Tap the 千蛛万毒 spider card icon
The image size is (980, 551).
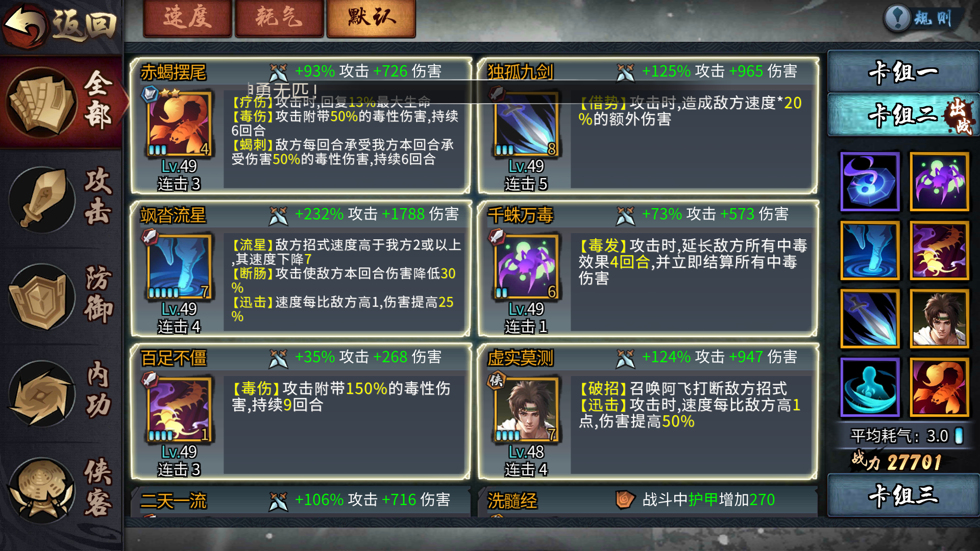coord(526,266)
